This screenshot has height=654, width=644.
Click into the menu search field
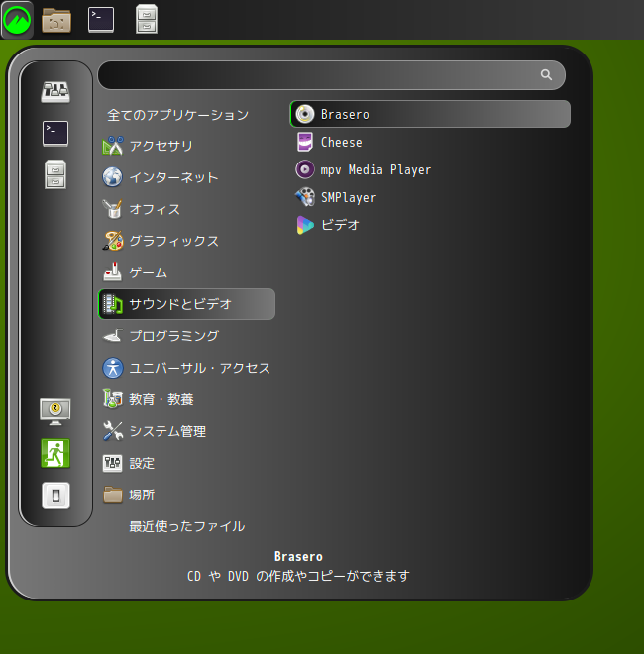331,75
